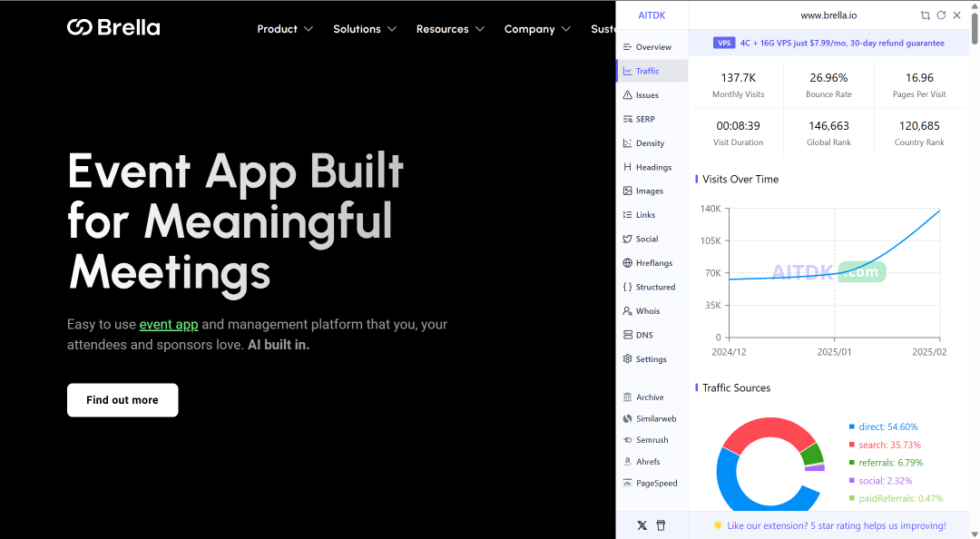Click the 16.96 Pages Per Visit value

(919, 78)
